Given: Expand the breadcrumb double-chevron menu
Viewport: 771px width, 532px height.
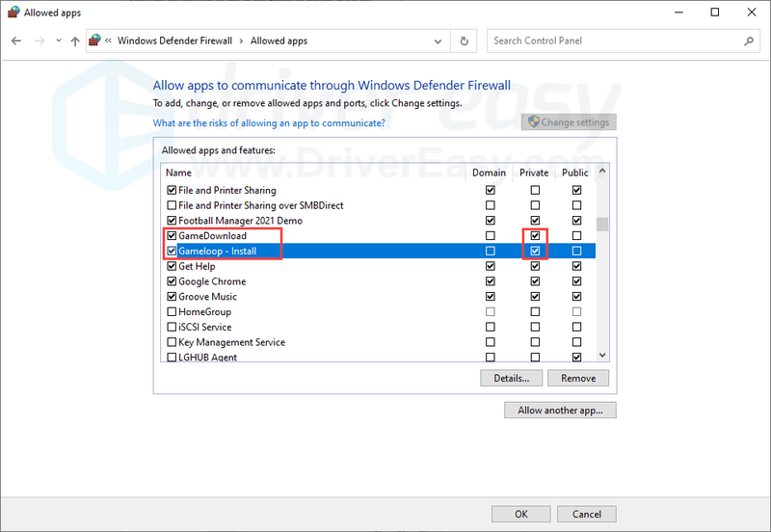Looking at the screenshot, I should pyautogui.click(x=108, y=40).
